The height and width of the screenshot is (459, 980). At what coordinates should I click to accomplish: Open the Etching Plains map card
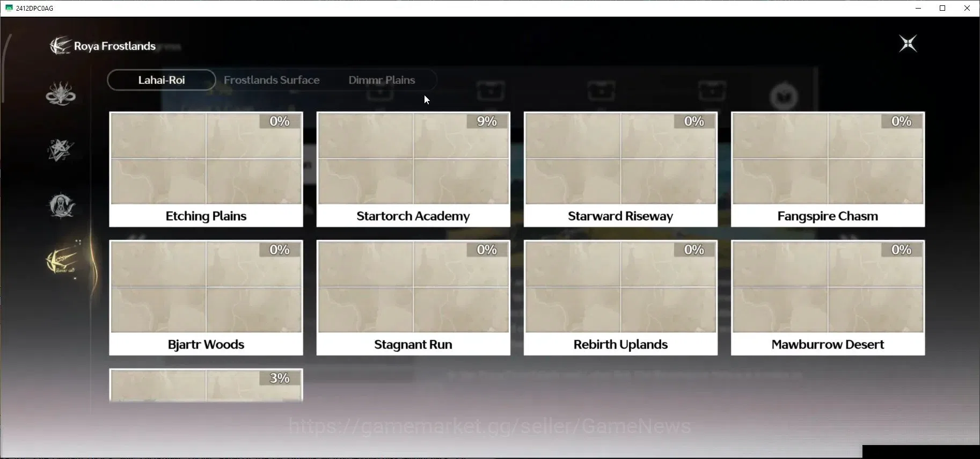(x=206, y=169)
